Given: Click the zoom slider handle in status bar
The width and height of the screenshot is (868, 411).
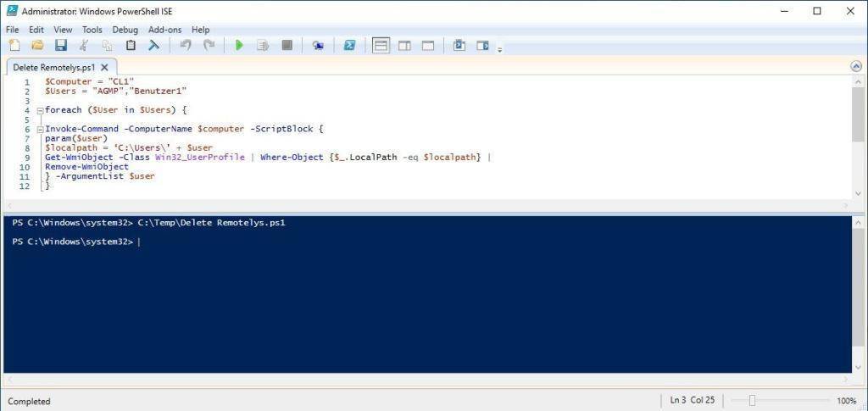Looking at the screenshot, I should pyautogui.click(x=751, y=401).
